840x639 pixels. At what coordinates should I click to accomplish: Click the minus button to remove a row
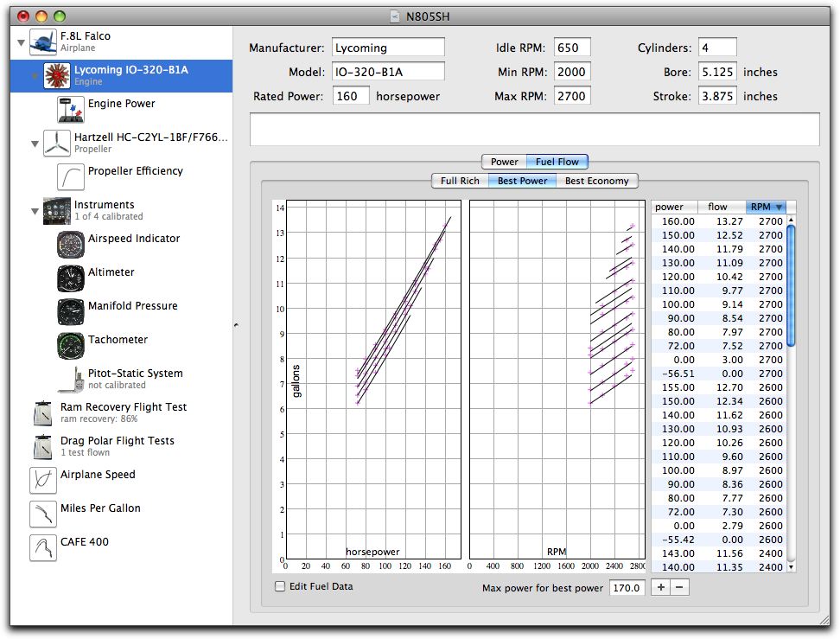pos(679,587)
